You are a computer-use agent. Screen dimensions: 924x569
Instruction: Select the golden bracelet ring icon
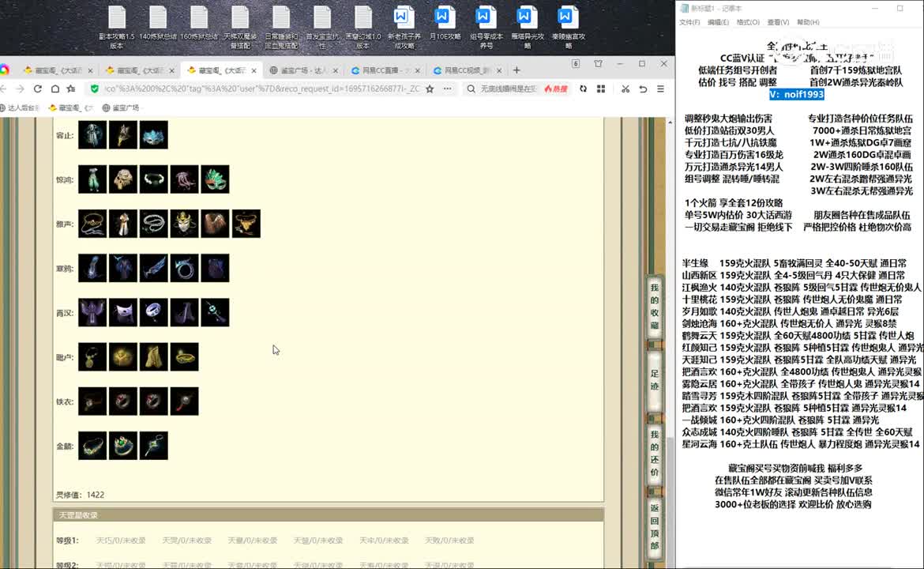[185, 356]
